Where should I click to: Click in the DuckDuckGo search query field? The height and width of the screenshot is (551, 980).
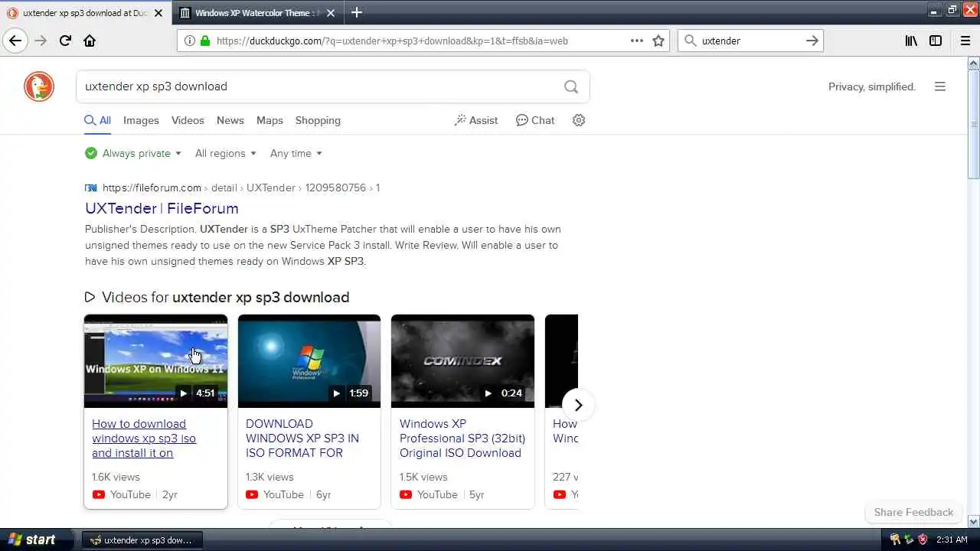(318, 86)
